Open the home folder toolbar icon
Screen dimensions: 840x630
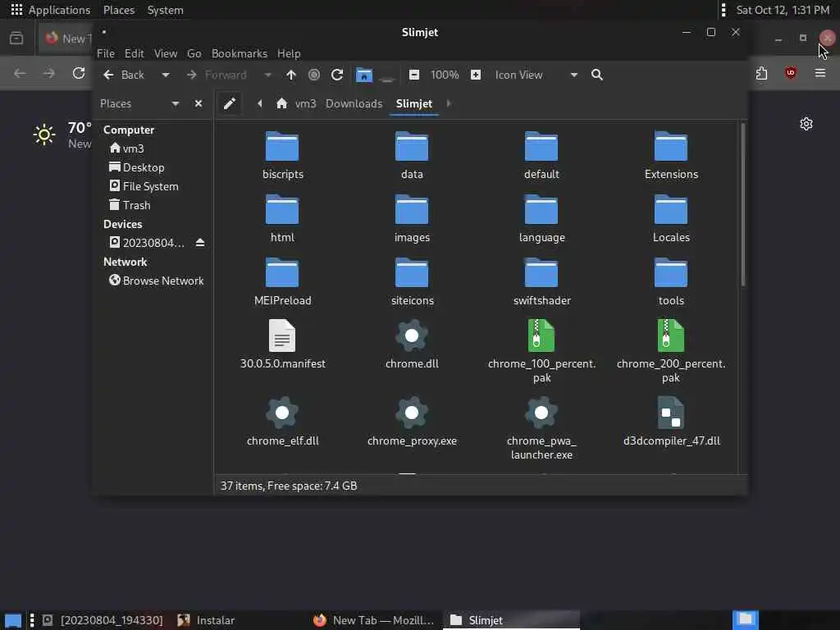(363, 75)
